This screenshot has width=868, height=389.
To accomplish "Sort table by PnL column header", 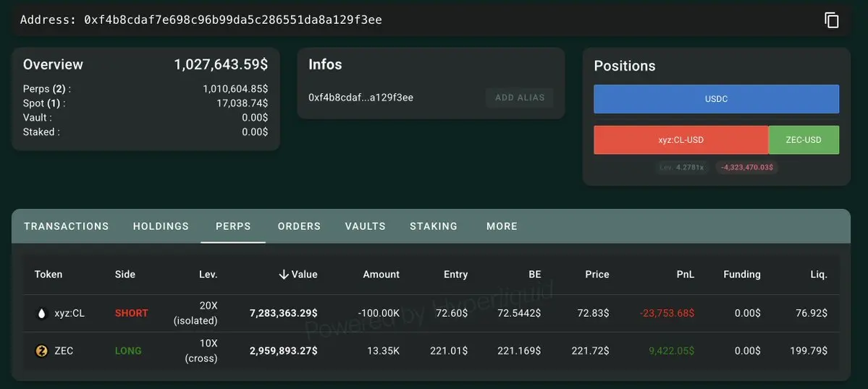I will pos(686,275).
